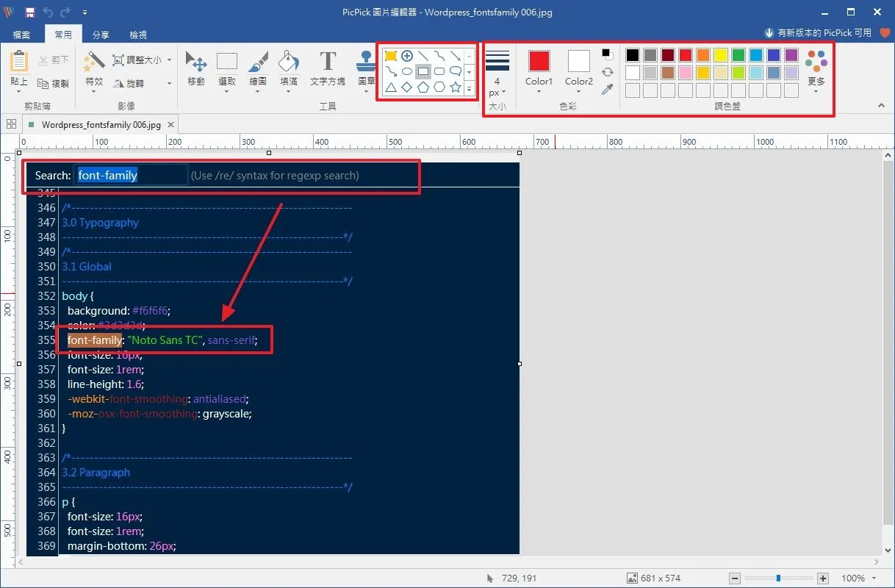The image size is (895, 588).
Task: Select the 移動 move tool
Action: pos(196,70)
